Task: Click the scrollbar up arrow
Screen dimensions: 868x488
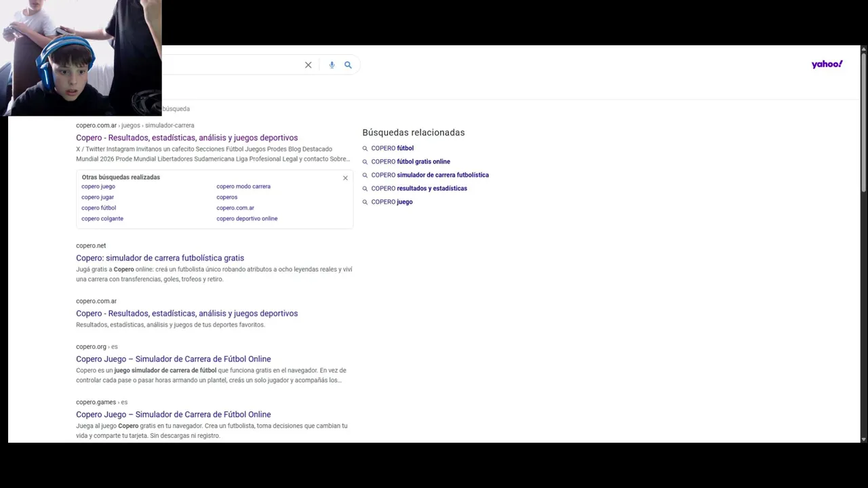Action: [863, 49]
